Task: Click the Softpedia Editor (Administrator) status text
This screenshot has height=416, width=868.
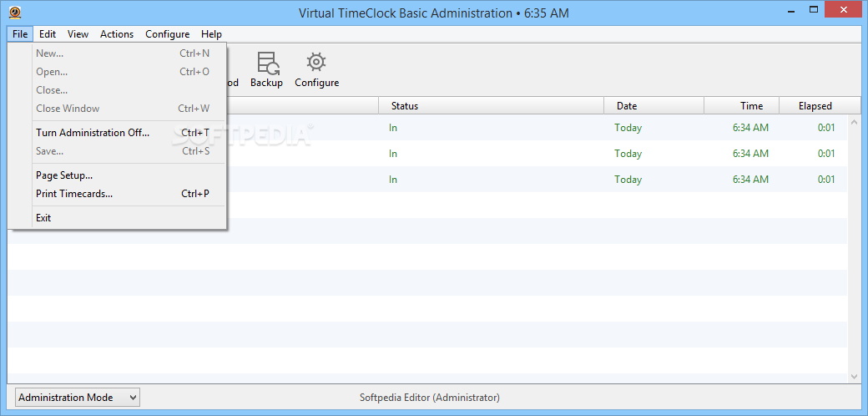Action: tap(430, 397)
